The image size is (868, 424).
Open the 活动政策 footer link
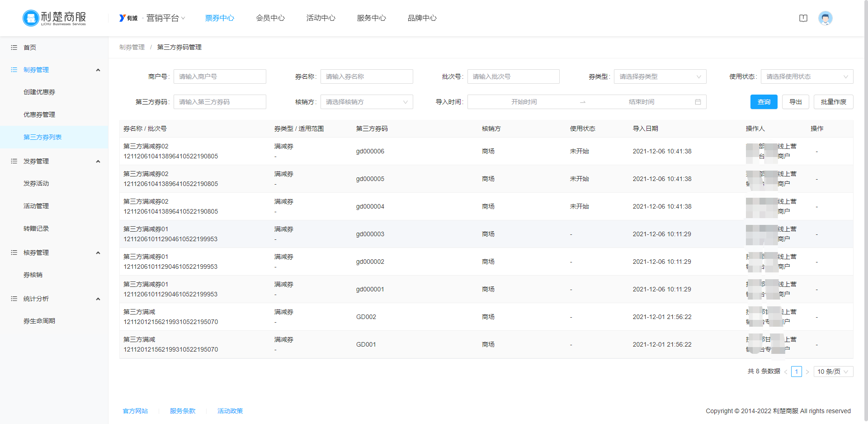pyautogui.click(x=230, y=411)
